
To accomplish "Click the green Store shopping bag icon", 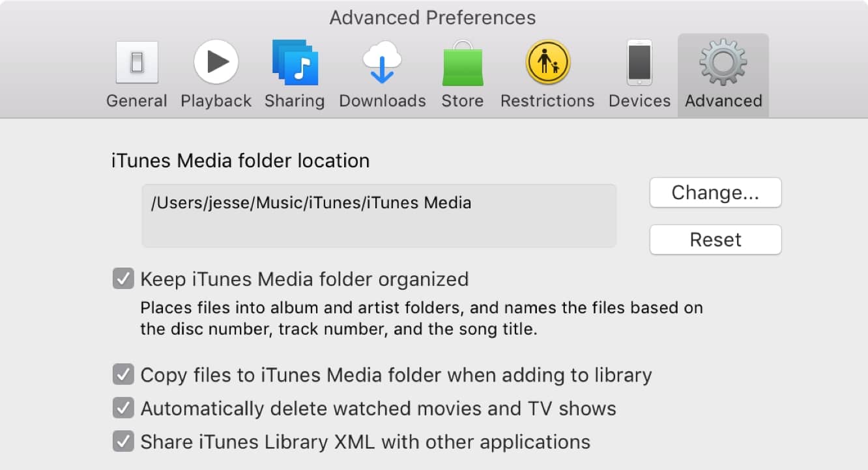I will pos(462,64).
